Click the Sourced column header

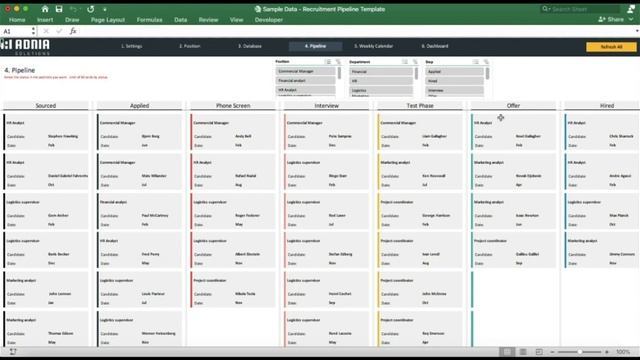click(46, 105)
